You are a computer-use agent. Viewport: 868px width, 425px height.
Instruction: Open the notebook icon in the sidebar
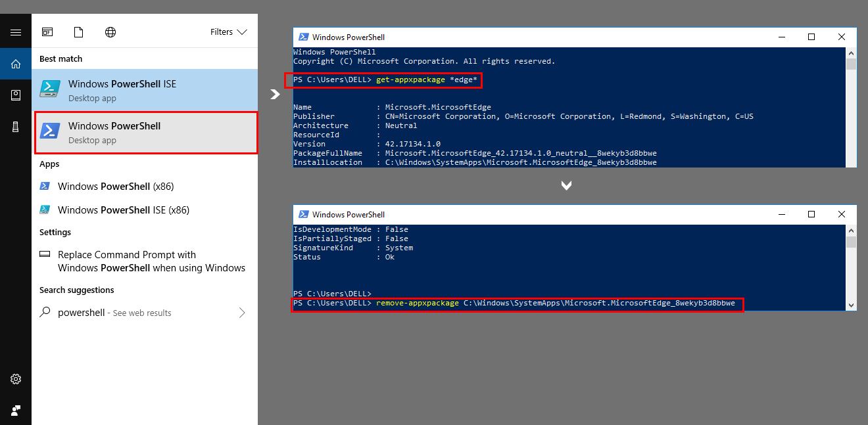tap(16, 95)
